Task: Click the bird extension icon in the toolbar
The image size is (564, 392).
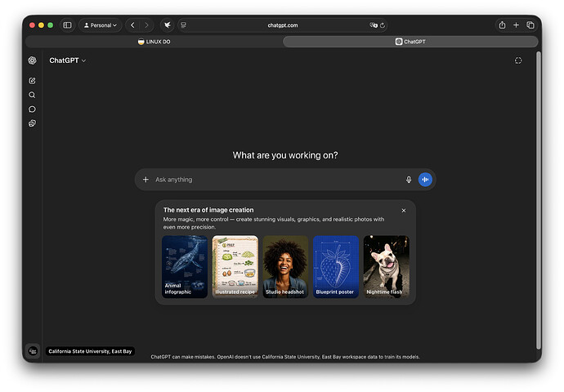Action: tap(168, 25)
